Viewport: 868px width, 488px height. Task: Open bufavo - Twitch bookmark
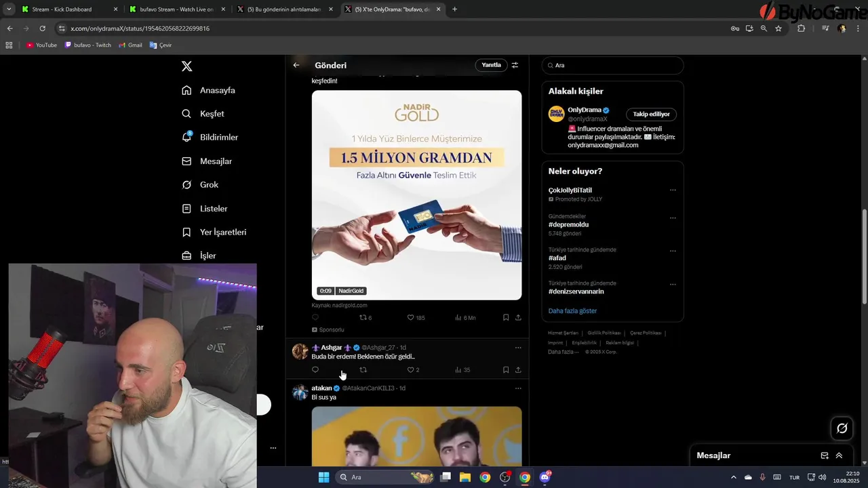[x=88, y=45]
